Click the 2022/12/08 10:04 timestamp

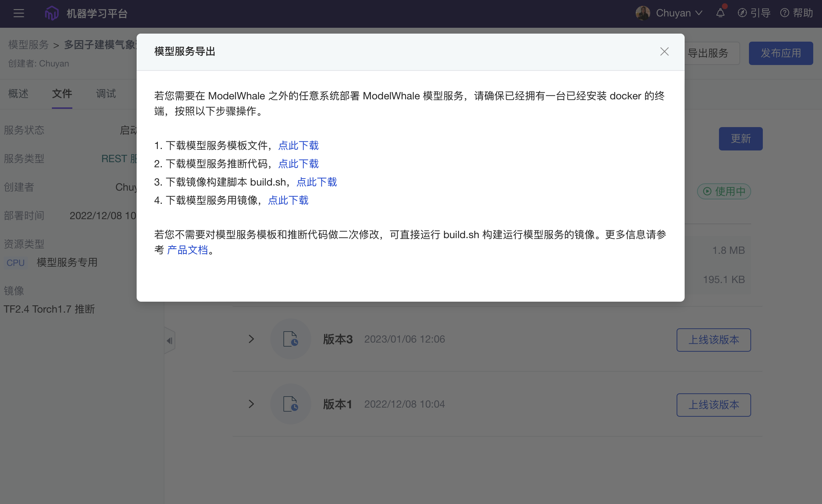point(404,404)
